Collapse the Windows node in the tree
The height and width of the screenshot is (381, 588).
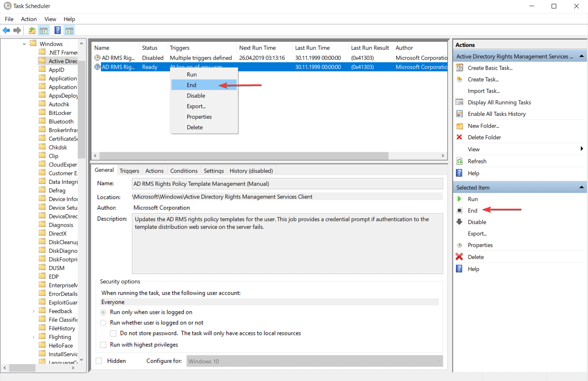coord(24,44)
